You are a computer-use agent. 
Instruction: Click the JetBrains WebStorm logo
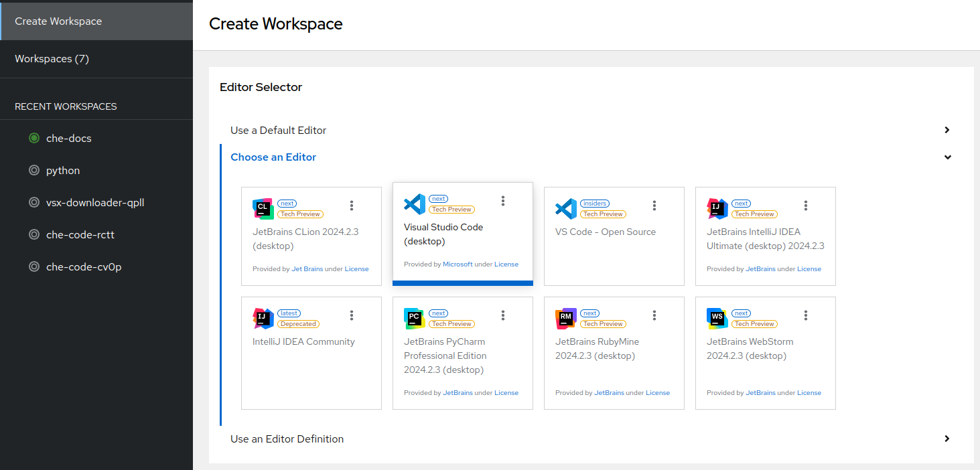click(717, 318)
